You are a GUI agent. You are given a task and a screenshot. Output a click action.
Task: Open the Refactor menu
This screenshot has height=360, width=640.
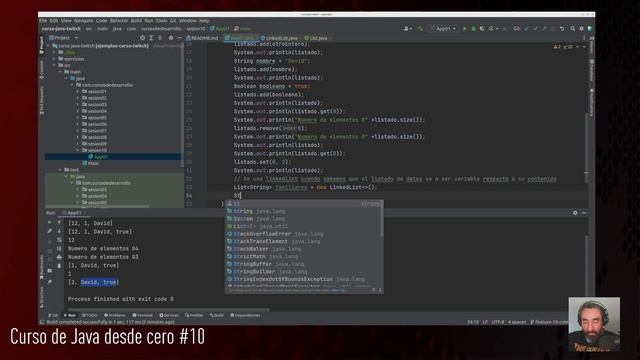(119, 20)
